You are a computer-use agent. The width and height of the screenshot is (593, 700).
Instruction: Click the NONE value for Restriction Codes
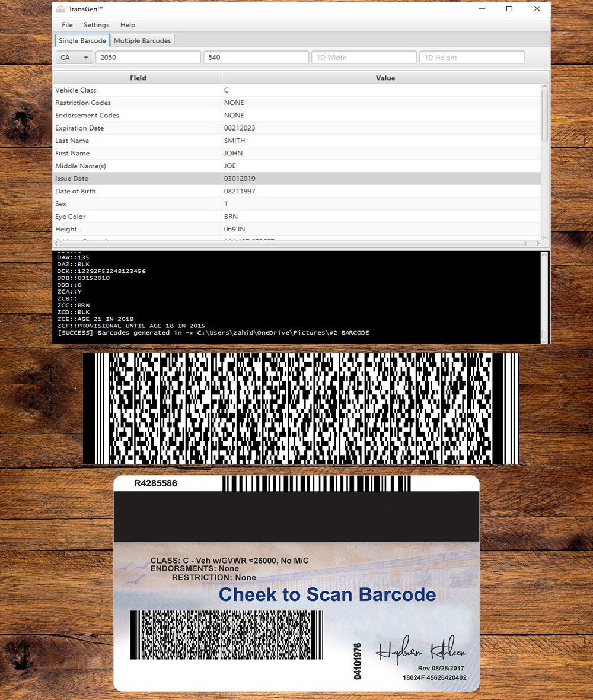(x=234, y=103)
